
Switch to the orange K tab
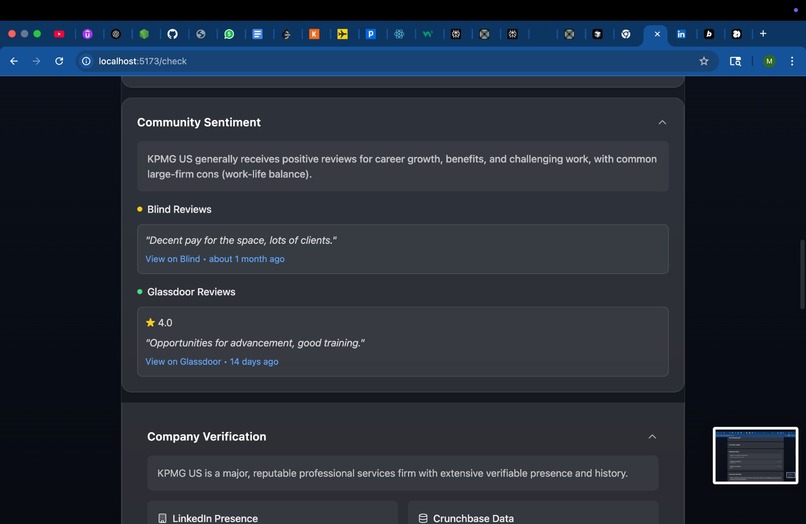(x=314, y=34)
